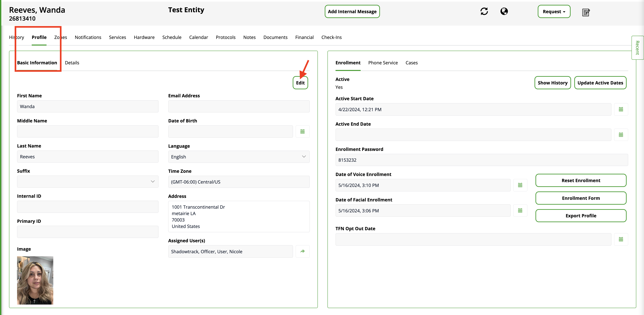Viewport: 644px width, 315px height.
Task: Click the Time Zone field
Action: (239, 182)
